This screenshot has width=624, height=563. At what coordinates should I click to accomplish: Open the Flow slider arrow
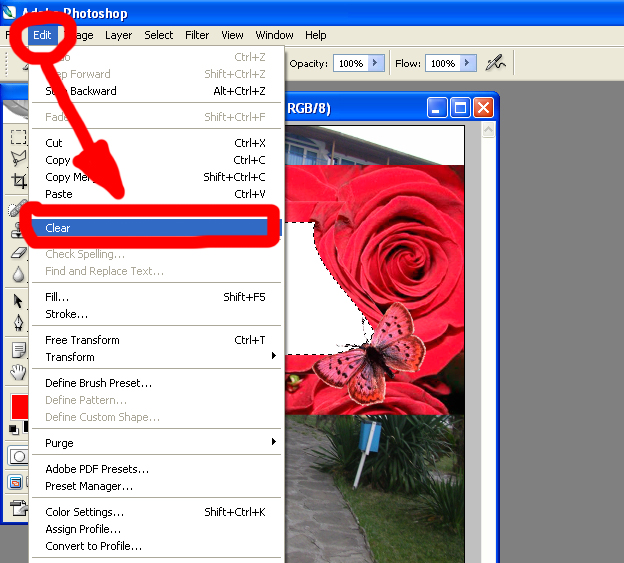point(468,63)
